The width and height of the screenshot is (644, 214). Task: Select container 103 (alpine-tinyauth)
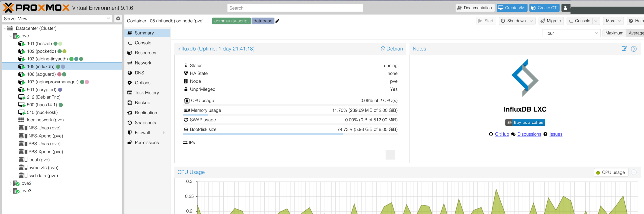click(x=47, y=59)
